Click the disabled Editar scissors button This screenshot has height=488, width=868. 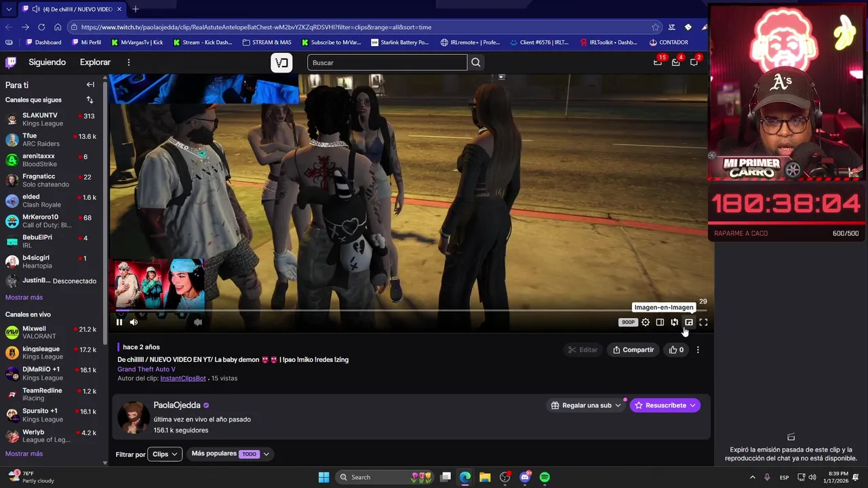[x=583, y=350]
